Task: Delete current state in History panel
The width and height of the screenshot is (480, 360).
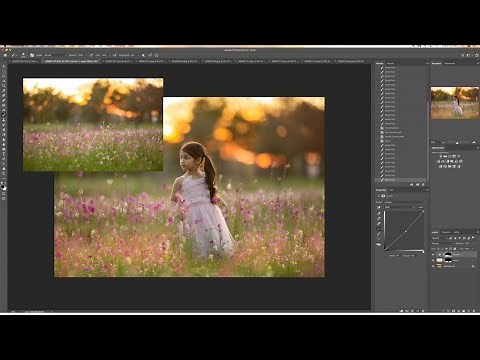Action: pos(423,184)
